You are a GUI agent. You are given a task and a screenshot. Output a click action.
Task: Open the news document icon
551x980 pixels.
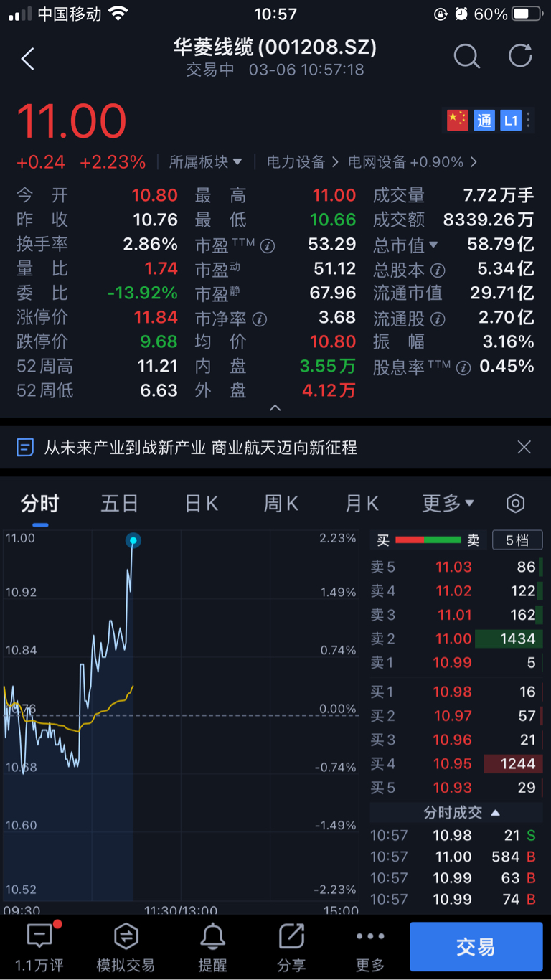[25, 448]
